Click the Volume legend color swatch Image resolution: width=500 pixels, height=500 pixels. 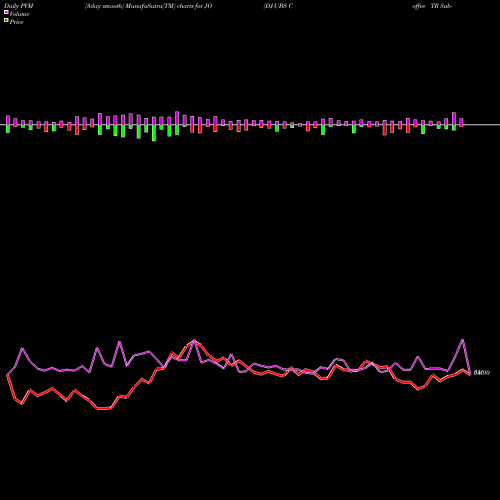[6, 13]
